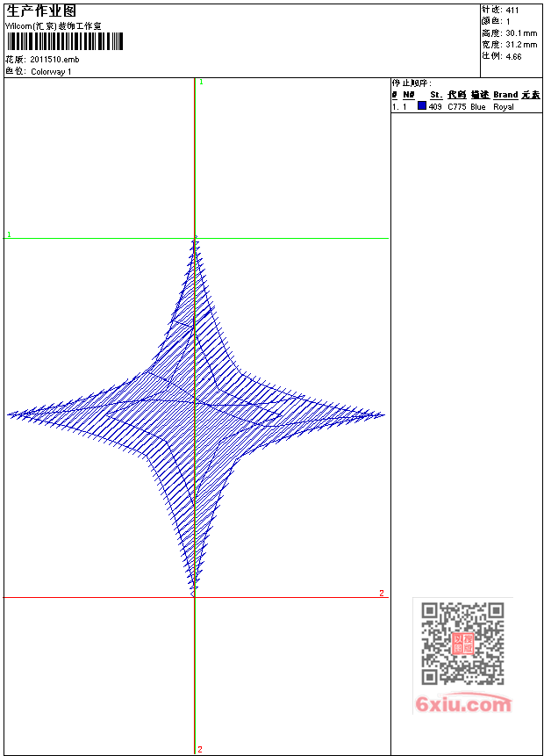This screenshot has height=756, width=544.
Task: Click the "St." column header
Action: tap(436, 95)
